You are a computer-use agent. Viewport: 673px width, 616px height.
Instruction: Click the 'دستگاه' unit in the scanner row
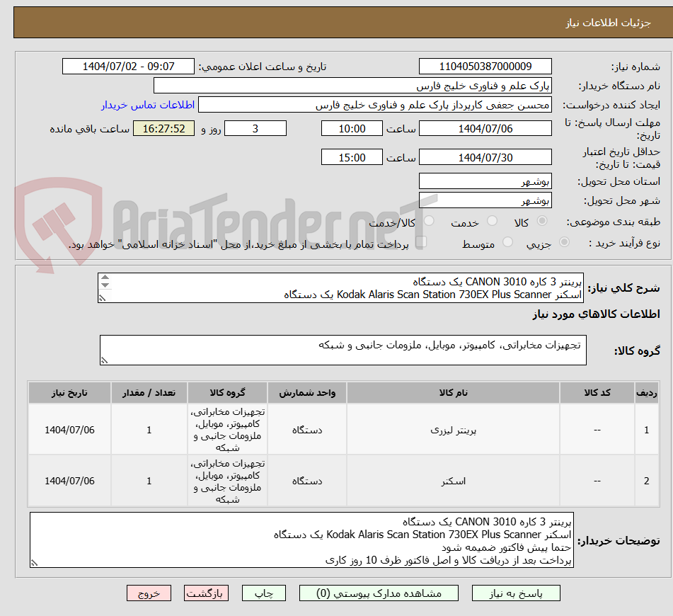tap(307, 481)
